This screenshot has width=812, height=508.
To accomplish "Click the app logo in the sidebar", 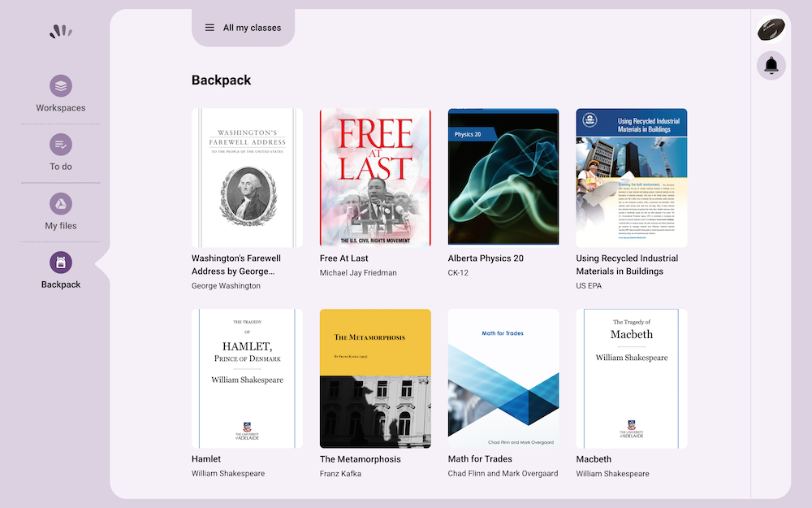I will [x=61, y=32].
